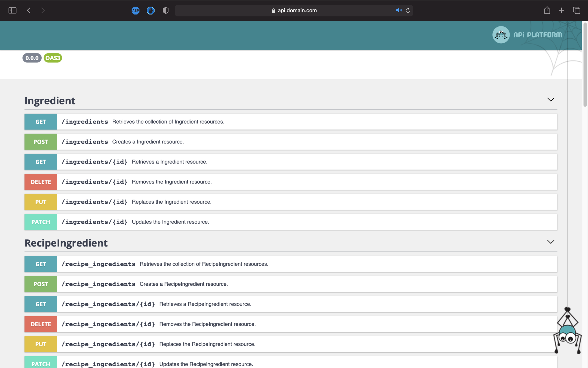
Task: Collapse the RecipeIngredient section chevron
Action: (x=550, y=242)
